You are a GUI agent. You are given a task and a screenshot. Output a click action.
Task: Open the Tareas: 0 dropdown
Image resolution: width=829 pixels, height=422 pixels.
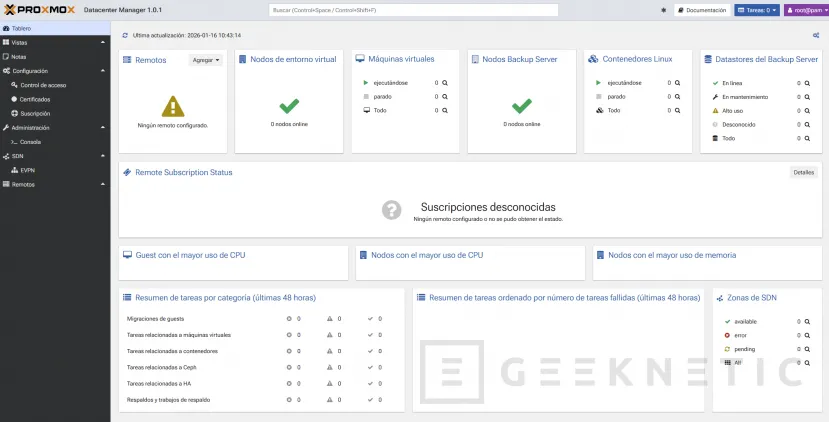(x=757, y=10)
